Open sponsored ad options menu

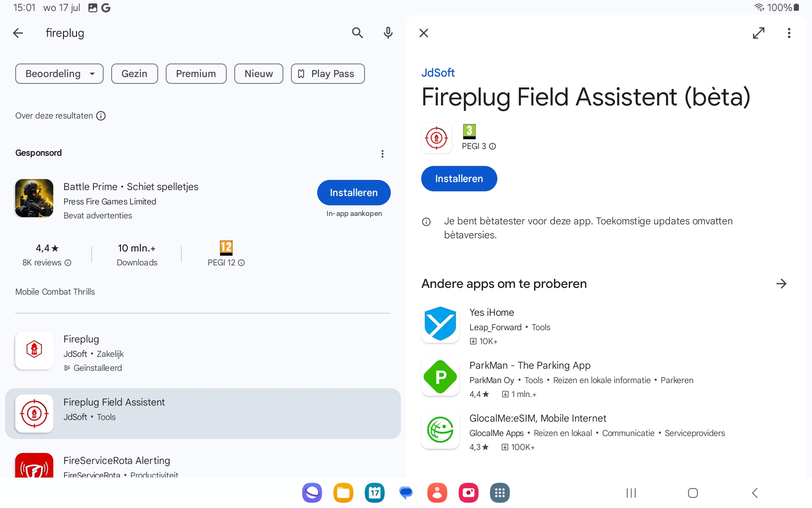point(382,154)
